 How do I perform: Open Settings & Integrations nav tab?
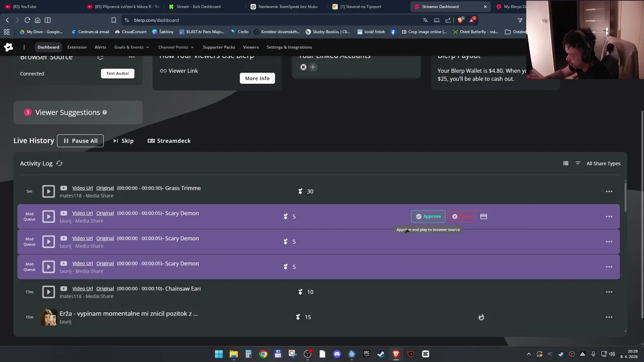[x=289, y=47]
